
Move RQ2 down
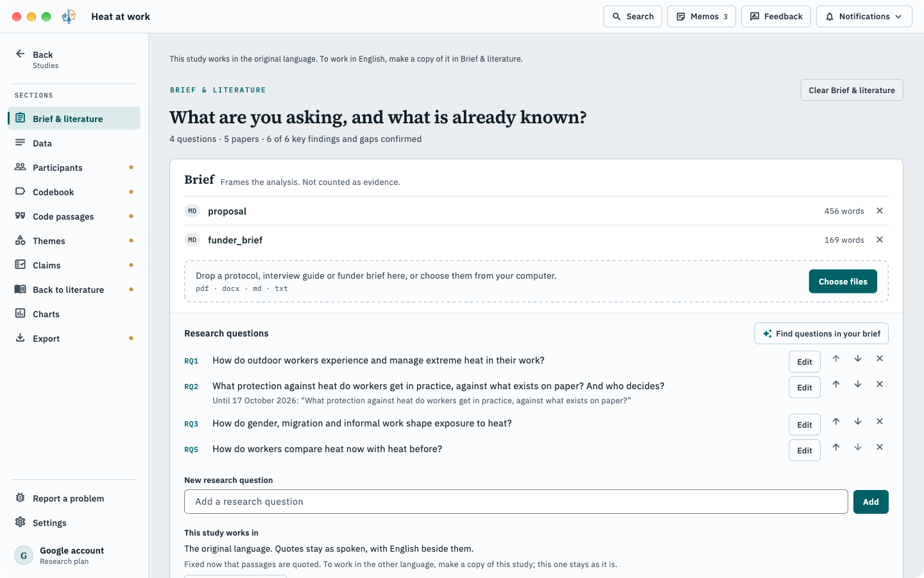coord(858,384)
